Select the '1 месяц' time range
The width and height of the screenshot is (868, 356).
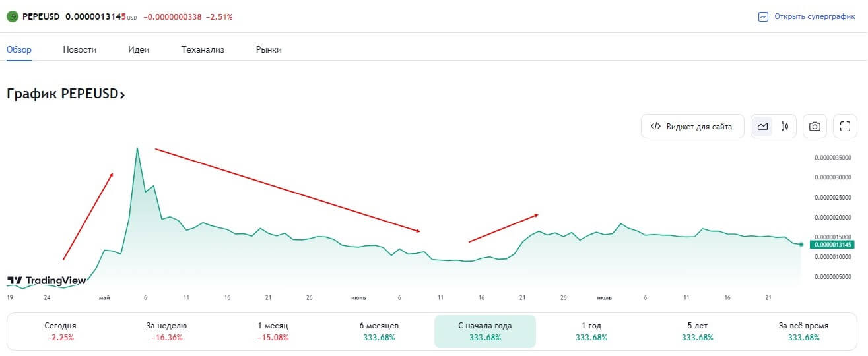[x=273, y=332]
